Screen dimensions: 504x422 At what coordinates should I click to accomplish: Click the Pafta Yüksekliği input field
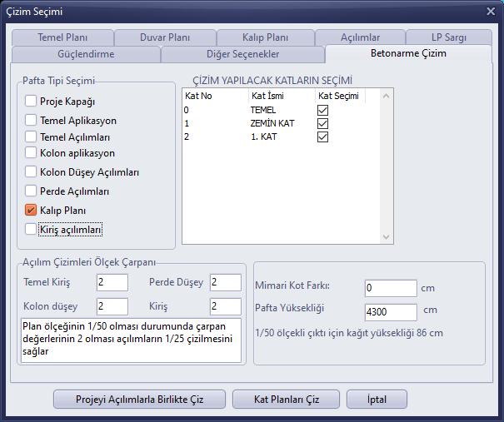pos(391,312)
